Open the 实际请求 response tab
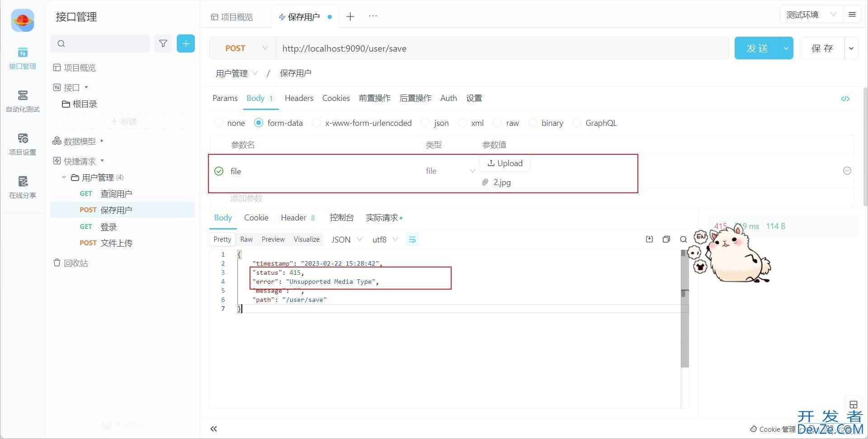 pos(384,218)
